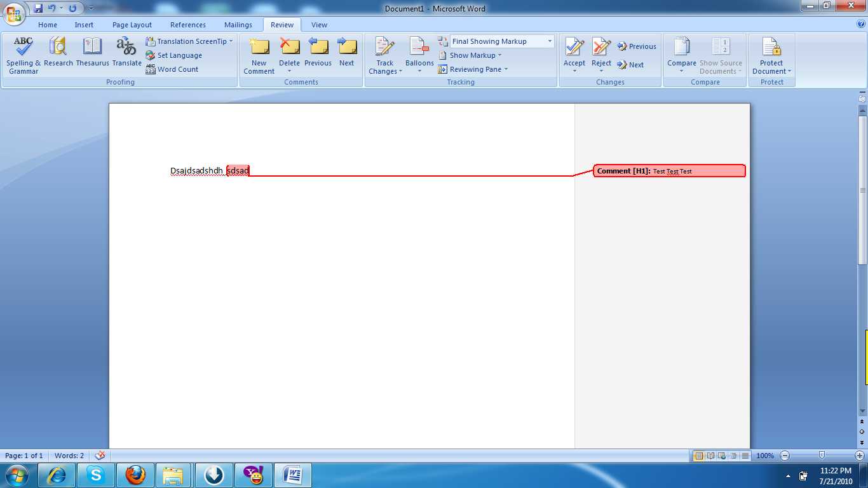Switch to Print Layout view
The width and height of the screenshot is (868, 488).
698,456
